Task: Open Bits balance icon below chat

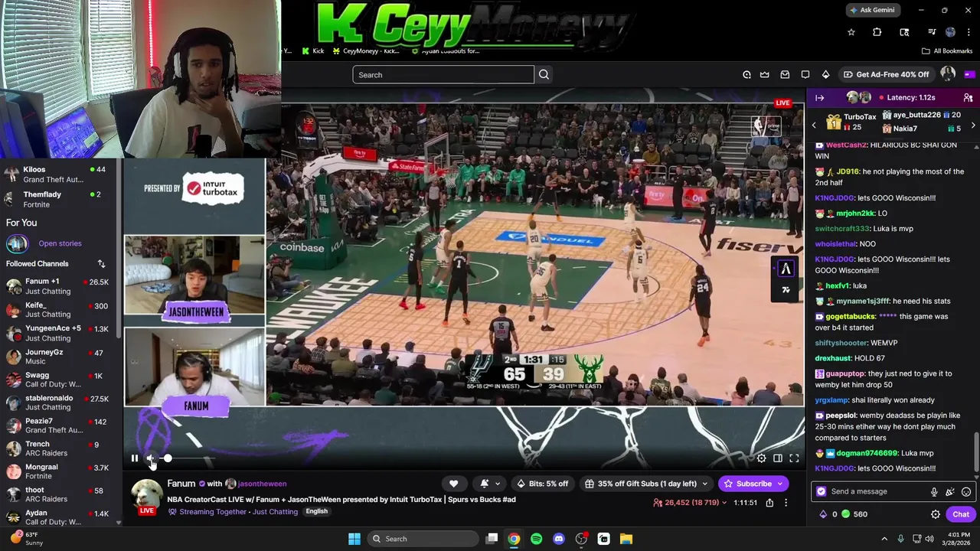Action: 823,514
